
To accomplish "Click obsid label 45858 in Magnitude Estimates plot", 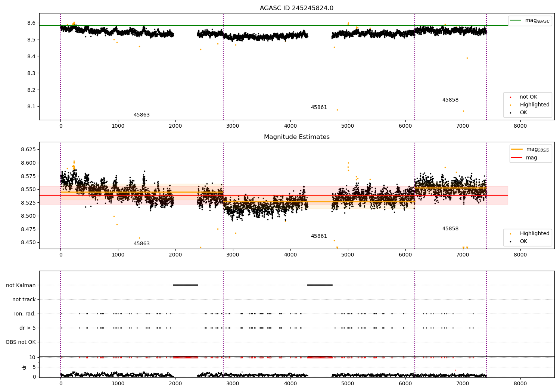I will click(450, 229).
